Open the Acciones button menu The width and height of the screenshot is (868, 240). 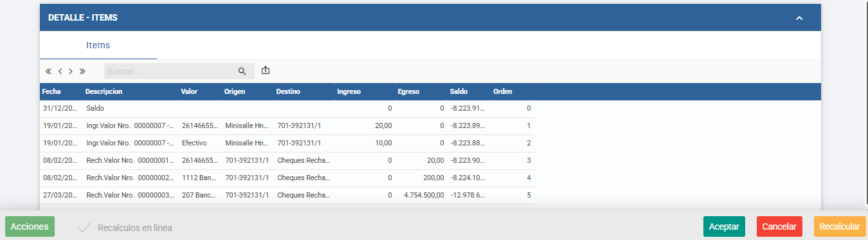point(30,226)
